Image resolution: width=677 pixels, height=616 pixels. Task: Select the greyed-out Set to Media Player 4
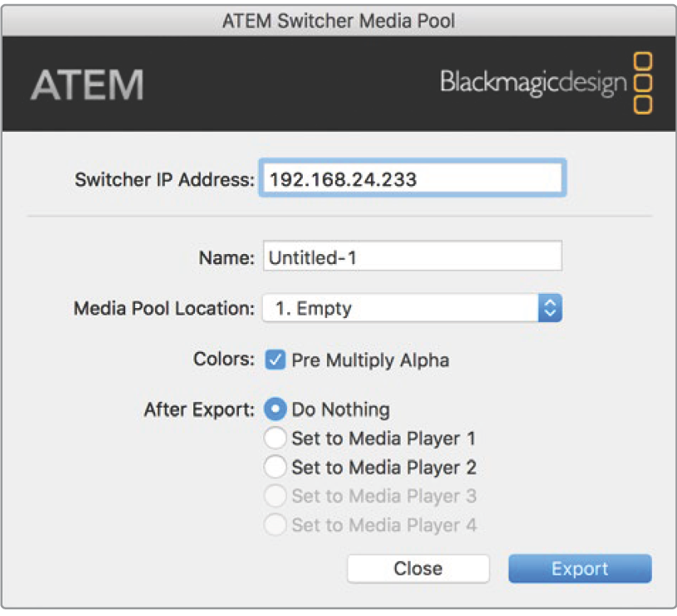click(276, 525)
